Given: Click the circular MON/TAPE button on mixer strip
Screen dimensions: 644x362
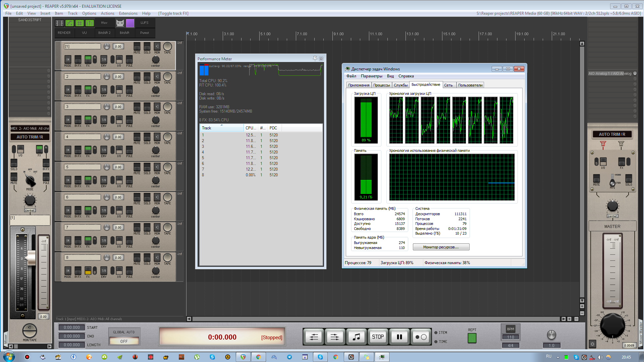Looking at the screenshot, I should 30,331.
